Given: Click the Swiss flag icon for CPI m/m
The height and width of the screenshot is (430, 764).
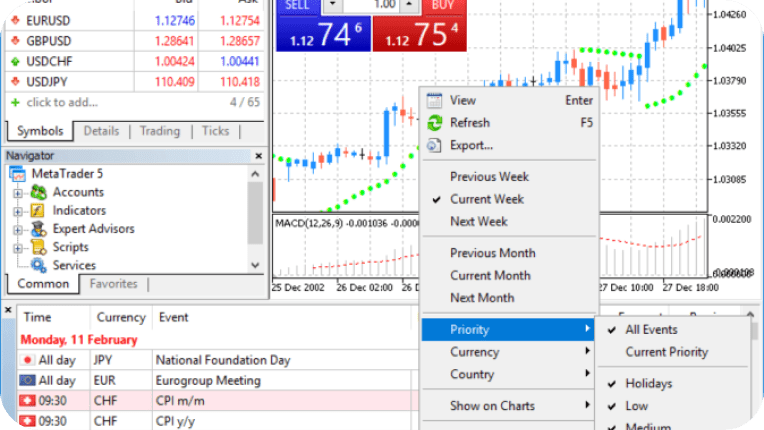Looking at the screenshot, I should [27, 401].
